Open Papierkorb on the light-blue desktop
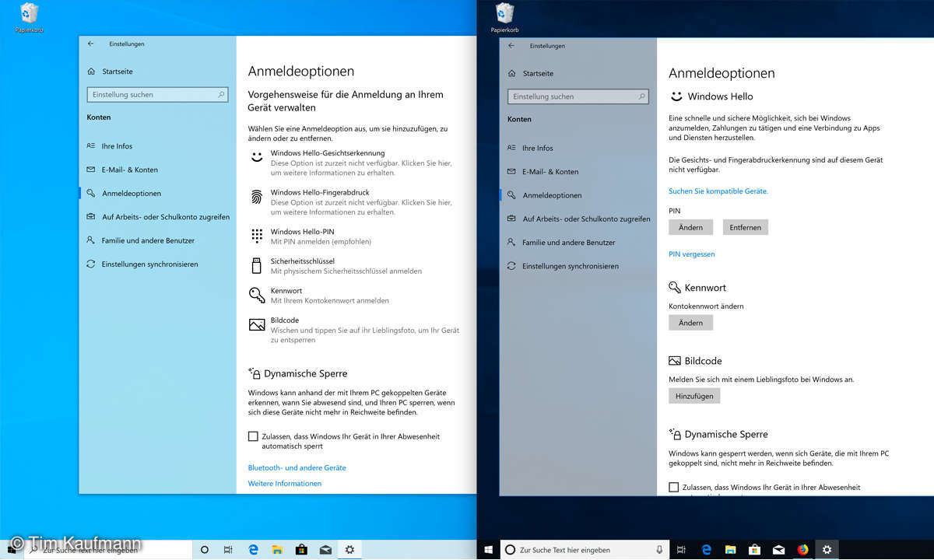The image size is (934, 560). [29, 17]
